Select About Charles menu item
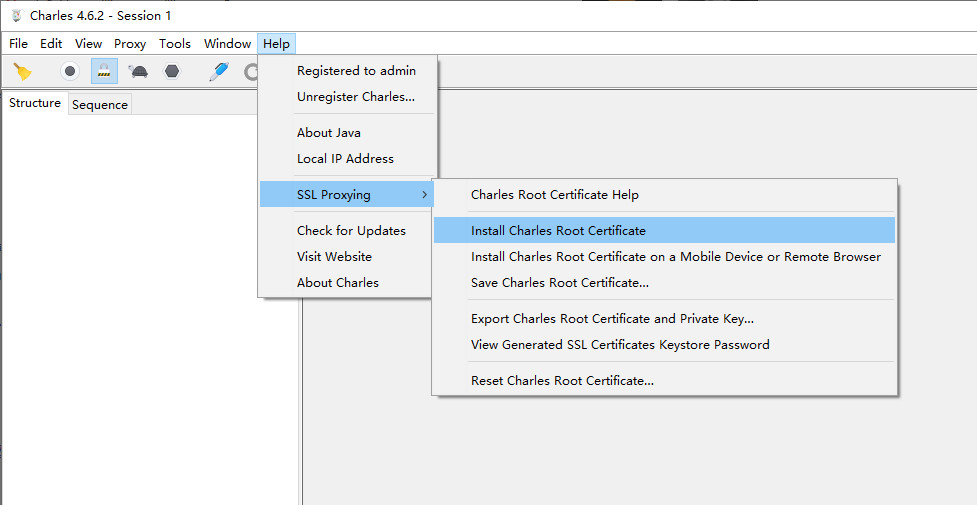977x505 pixels. point(348,283)
